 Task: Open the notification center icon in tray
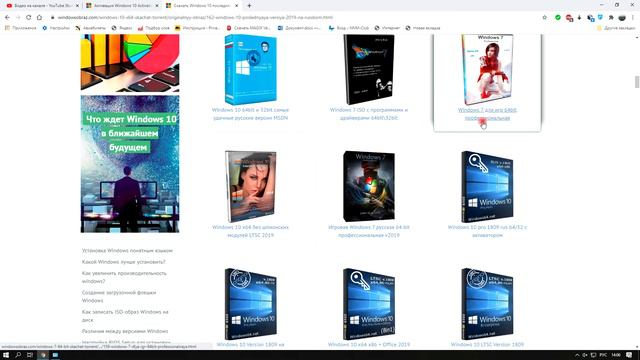point(629,355)
